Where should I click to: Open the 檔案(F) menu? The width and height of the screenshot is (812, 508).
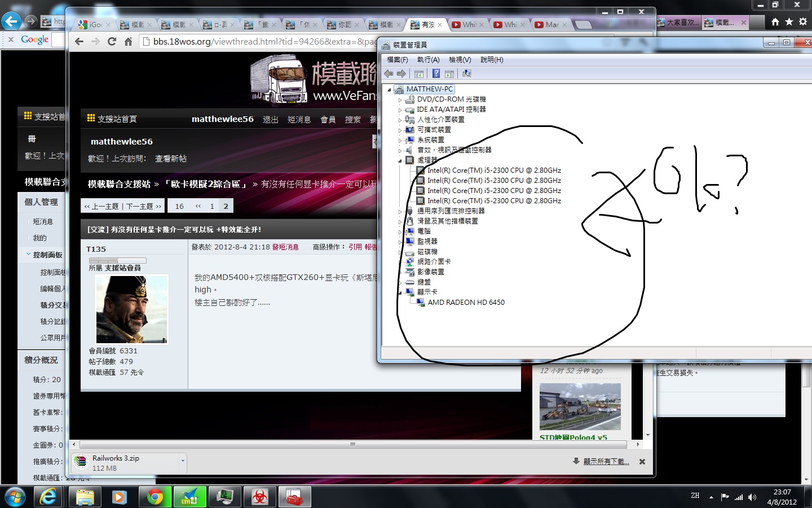click(x=397, y=60)
